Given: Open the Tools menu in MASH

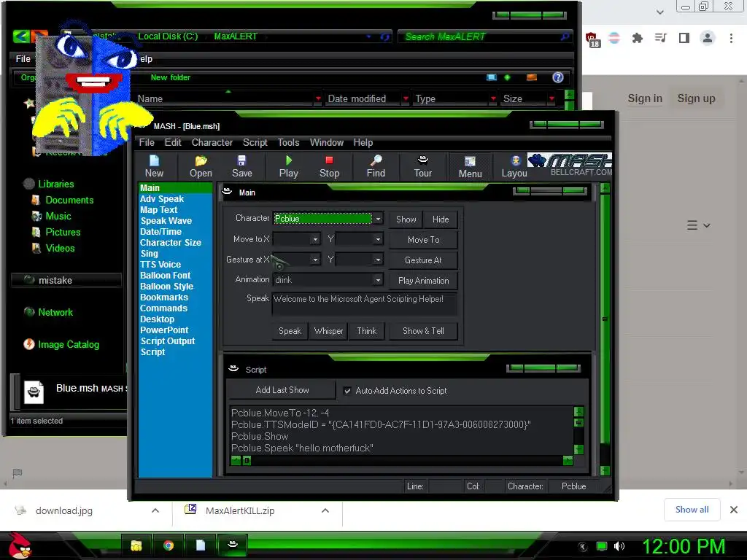Looking at the screenshot, I should (288, 142).
